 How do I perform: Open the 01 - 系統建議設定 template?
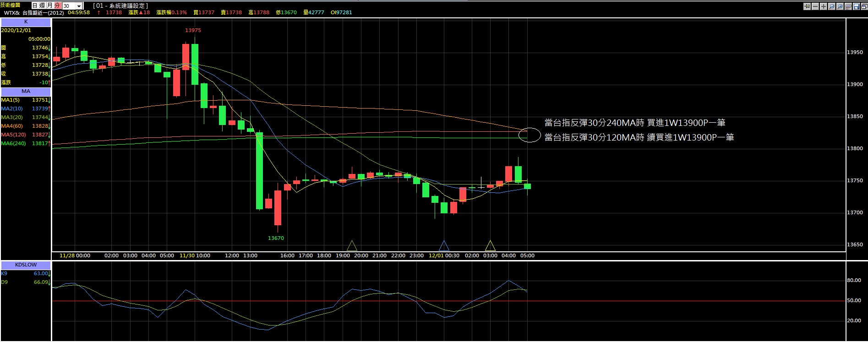point(121,6)
